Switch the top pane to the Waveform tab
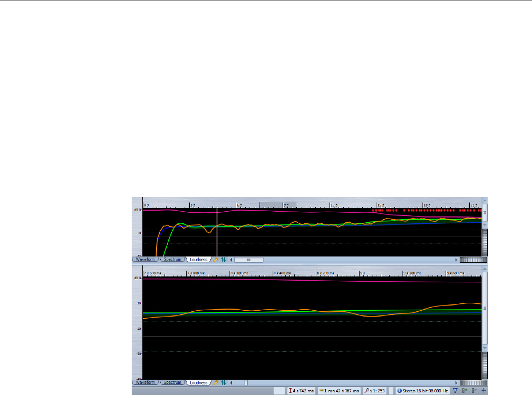Screen dimensions: 532x395 [145, 260]
